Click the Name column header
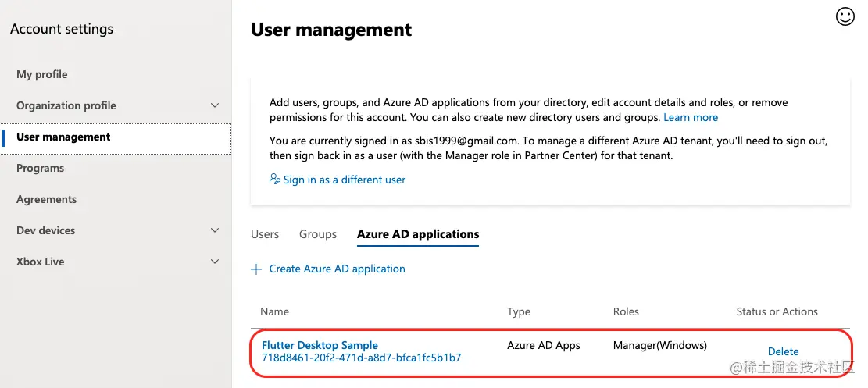 coord(274,311)
